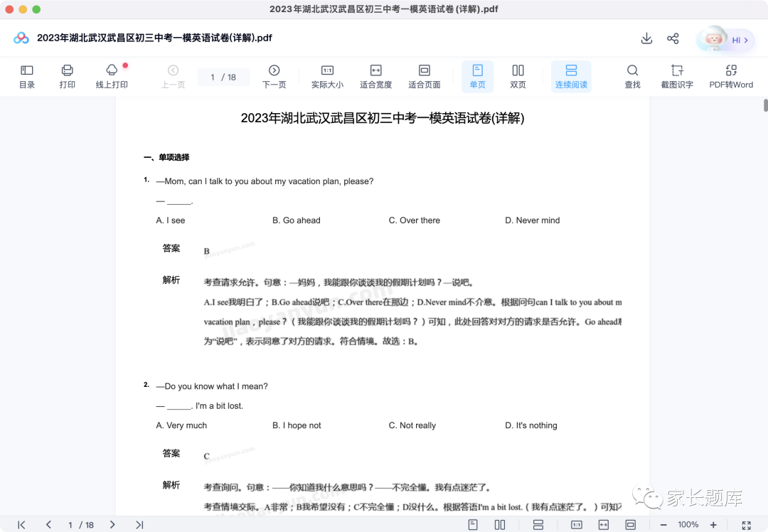Click the vertical scrollbar thumb

[766, 105]
